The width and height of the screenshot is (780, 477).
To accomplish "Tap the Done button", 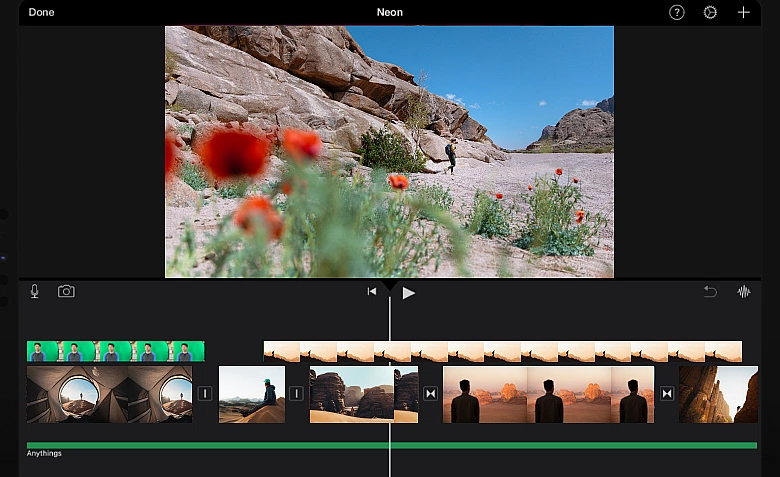I will point(41,12).
